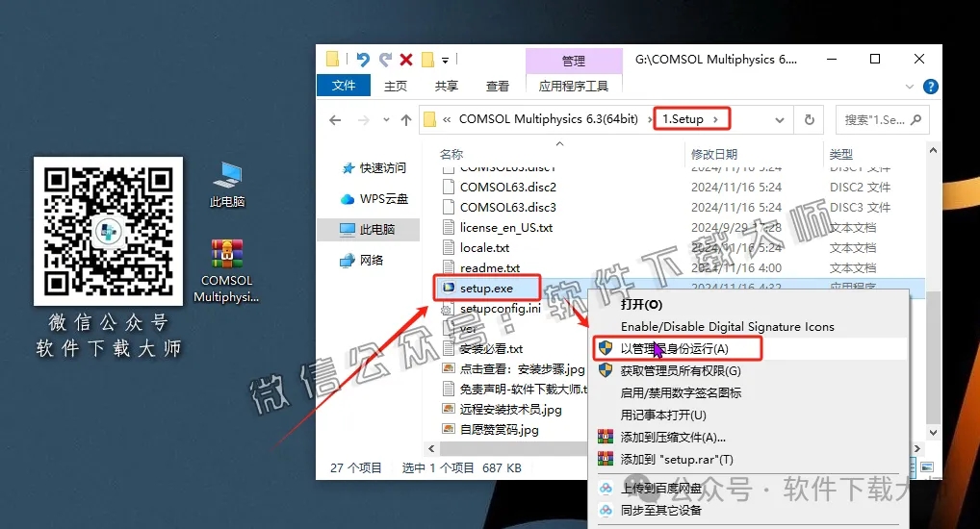The height and width of the screenshot is (529, 980).
Task: Click the undo icon in quick access toolbar
Action: pos(363,60)
